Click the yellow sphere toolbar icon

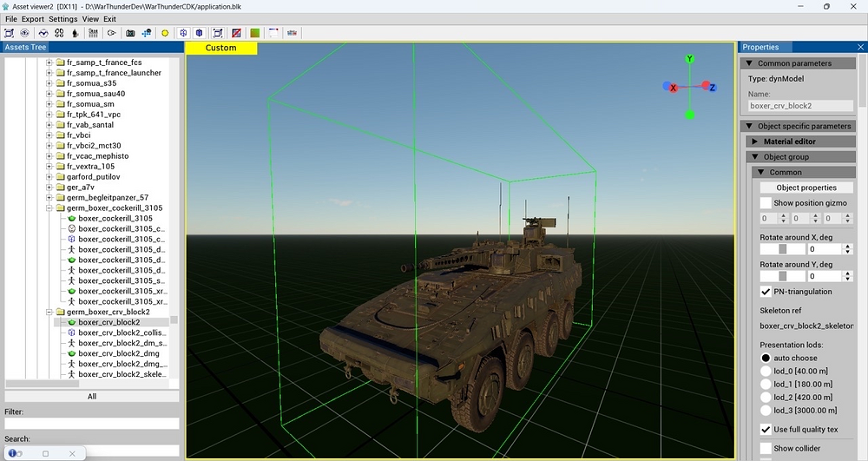click(x=165, y=33)
